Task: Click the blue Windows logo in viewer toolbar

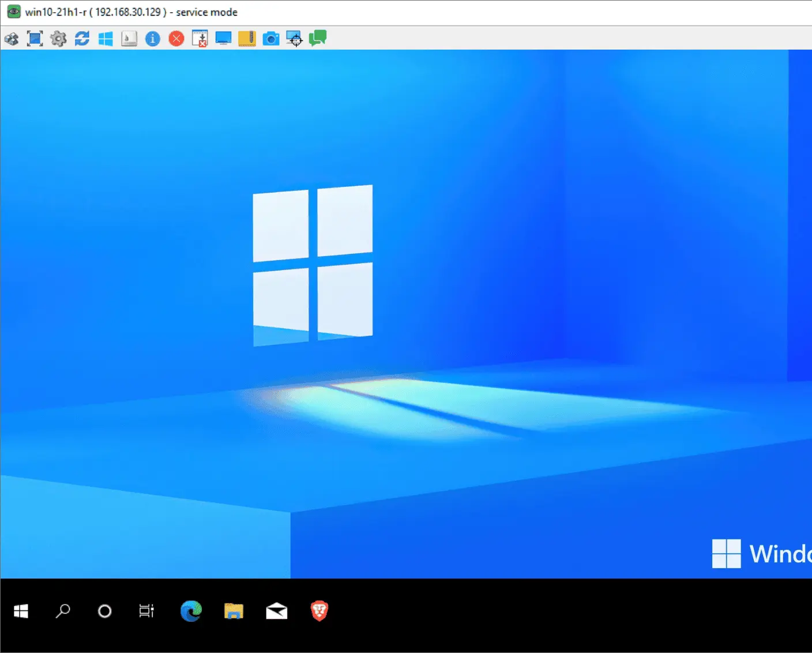Action: [106, 39]
